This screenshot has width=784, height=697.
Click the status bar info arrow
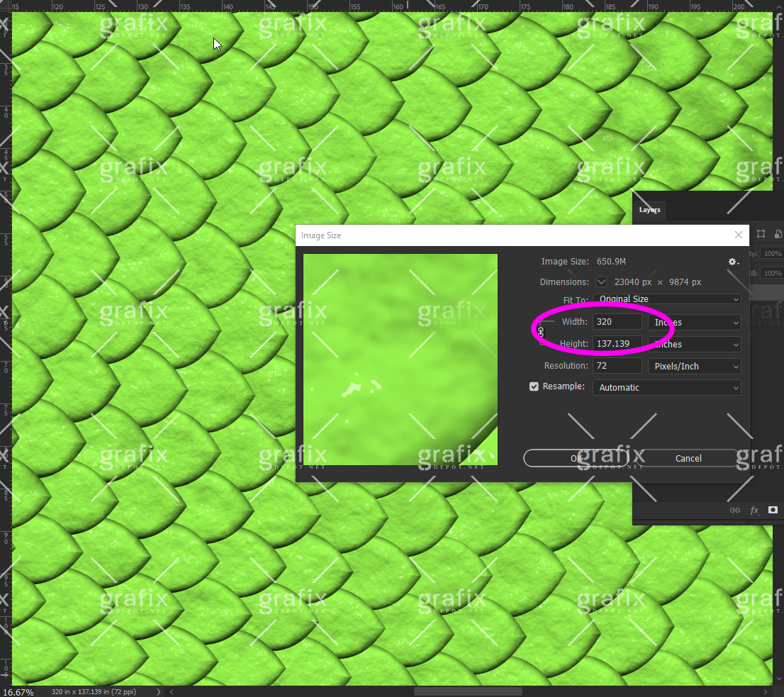pyautogui.click(x=158, y=691)
